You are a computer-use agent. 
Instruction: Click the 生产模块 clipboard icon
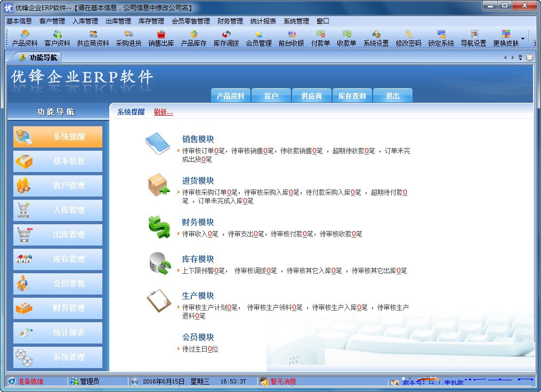(159, 300)
